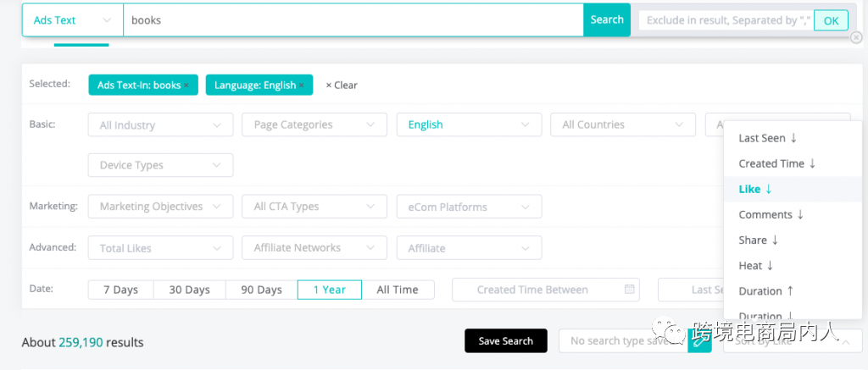
Task: Click the teal edit icon beside saved search
Action: (699, 340)
